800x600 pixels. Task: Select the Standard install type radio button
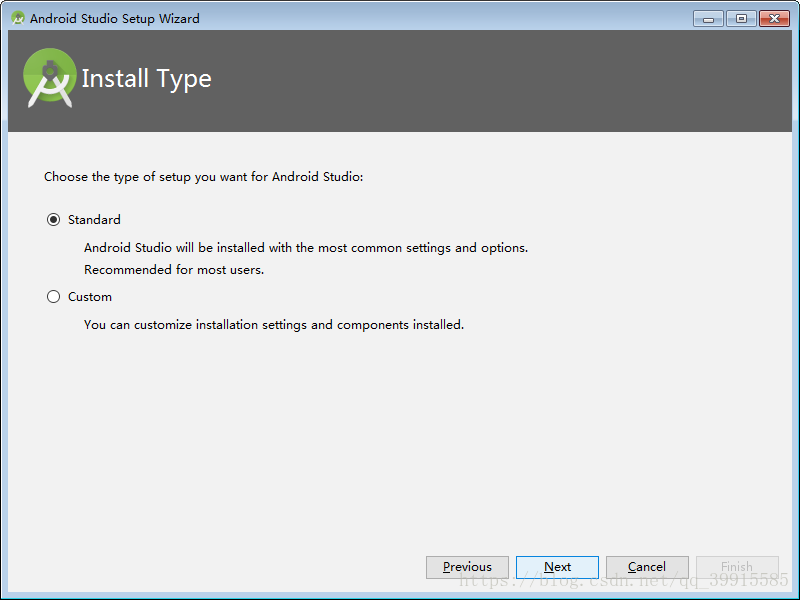tap(54, 220)
